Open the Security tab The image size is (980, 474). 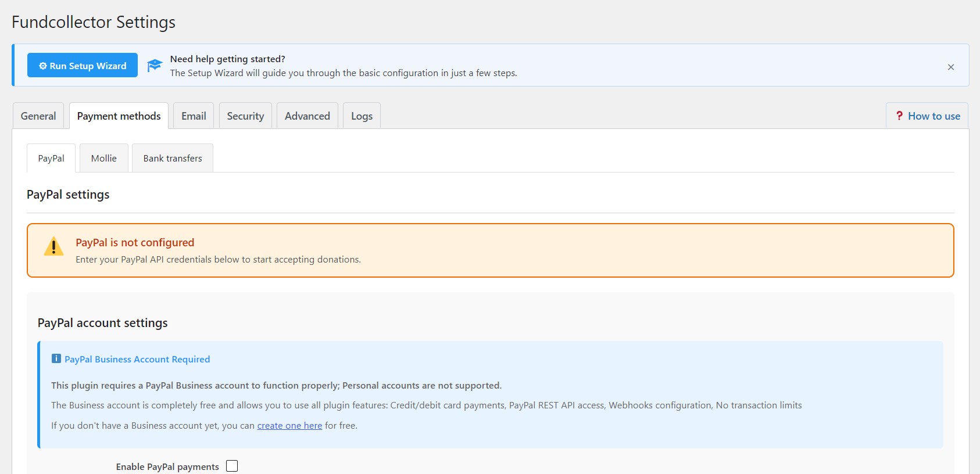click(245, 116)
